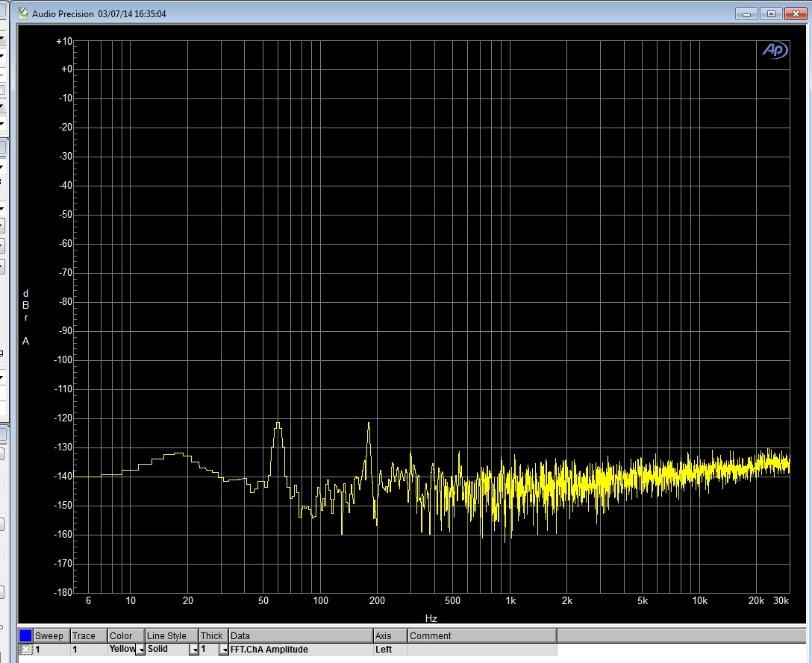Viewport: 812px width, 663px height.
Task: Click the Audio Precision window title icon
Action: click(x=23, y=13)
